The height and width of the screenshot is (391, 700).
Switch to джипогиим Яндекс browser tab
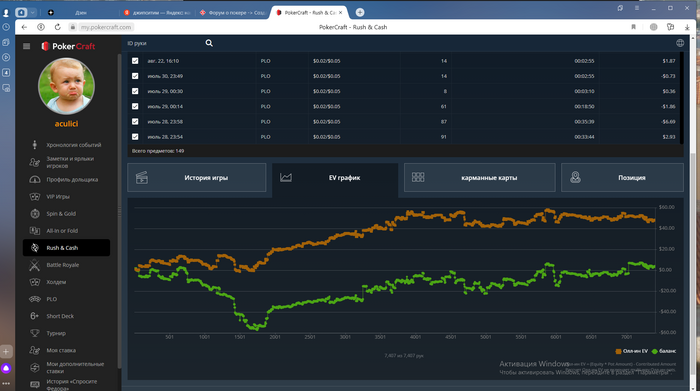click(157, 12)
